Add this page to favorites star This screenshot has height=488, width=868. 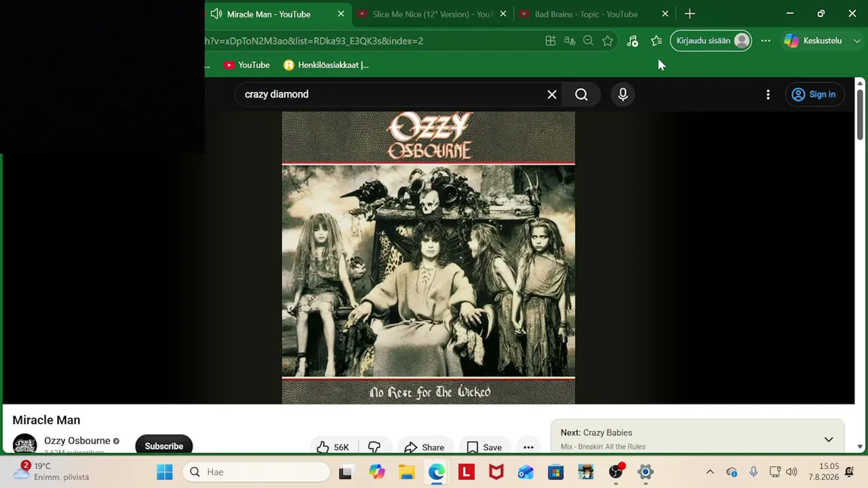(608, 41)
